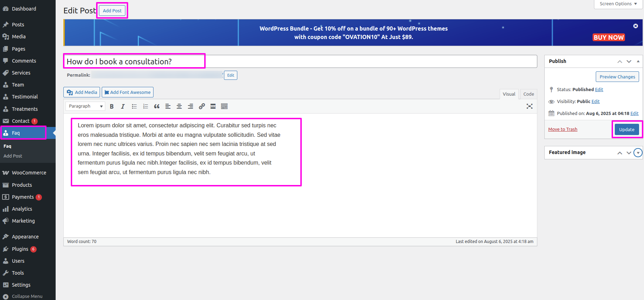Open the Faq submenu list link
Screen dimensions: 644x300
click(7, 146)
